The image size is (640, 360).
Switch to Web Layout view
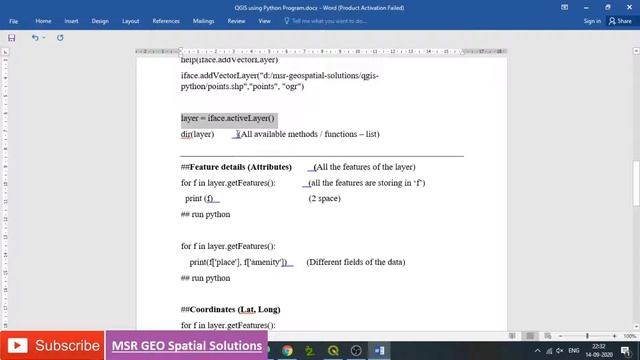(548, 336)
